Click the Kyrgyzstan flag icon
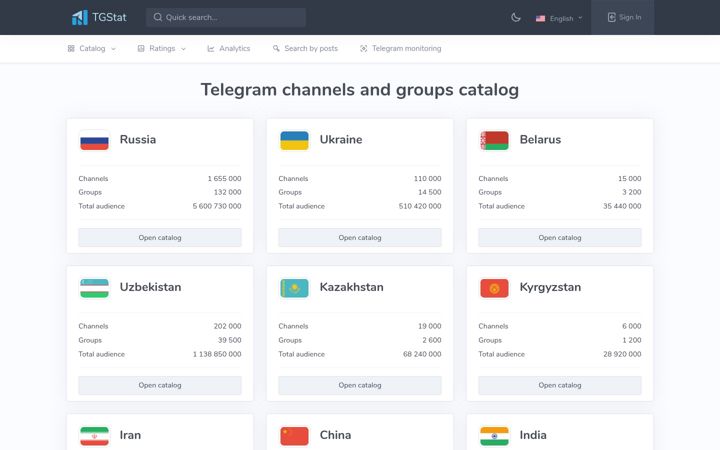Image resolution: width=720 pixels, height=450 pixels. [495, 288]
